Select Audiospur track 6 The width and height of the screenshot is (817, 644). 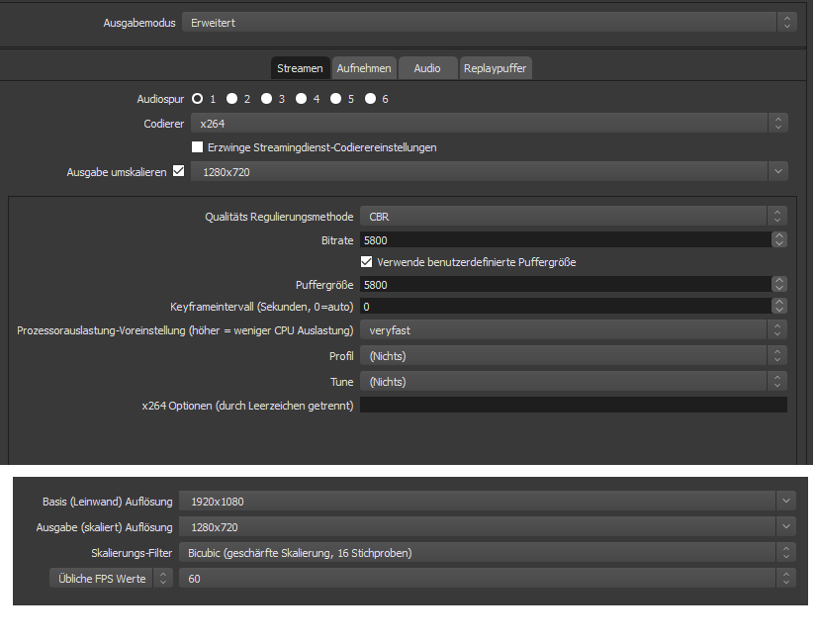pyautogui.click(x=371, y=99)
